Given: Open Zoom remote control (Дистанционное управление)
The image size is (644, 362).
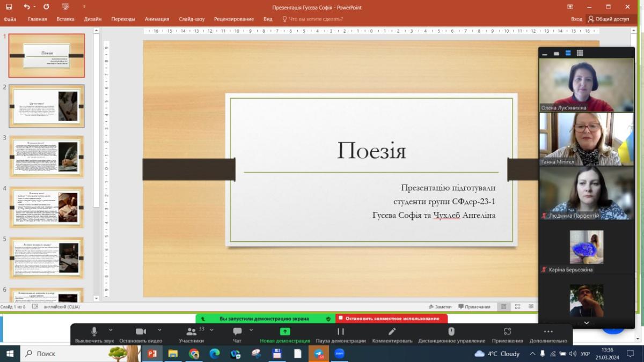Looking at the screenshot, I should (x=451, y=331).
